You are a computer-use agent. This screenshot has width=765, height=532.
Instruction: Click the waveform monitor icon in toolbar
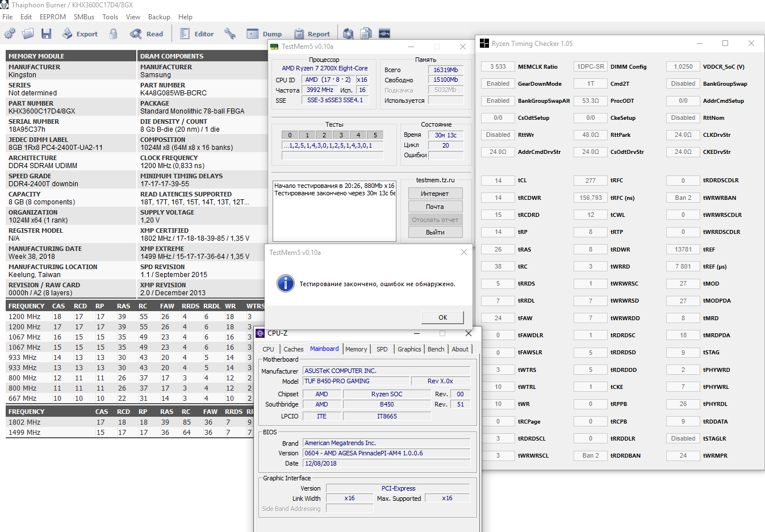tap(384, 34)
